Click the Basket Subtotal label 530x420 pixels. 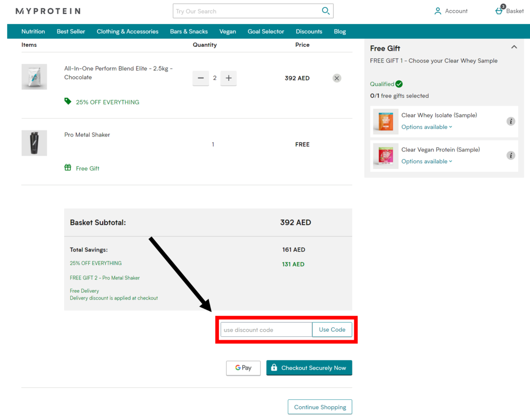98,222
